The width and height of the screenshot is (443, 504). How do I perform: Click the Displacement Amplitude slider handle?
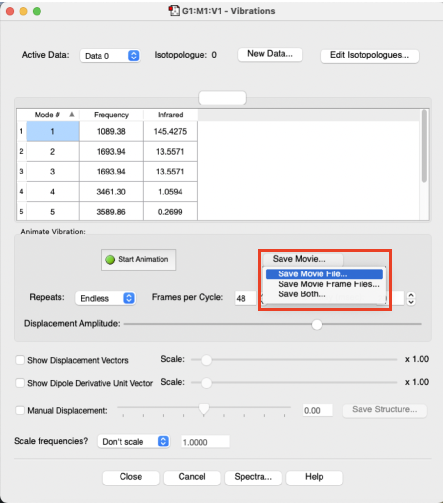click(x=317, y=324)
